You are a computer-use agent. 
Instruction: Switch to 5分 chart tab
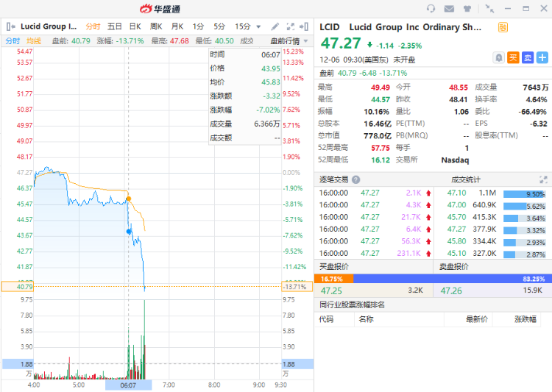219,26
